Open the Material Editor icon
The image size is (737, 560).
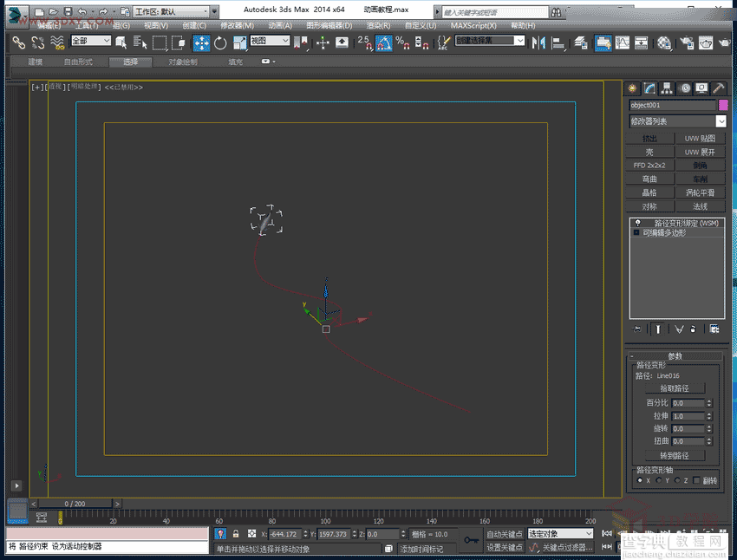(x=664, y=42)
